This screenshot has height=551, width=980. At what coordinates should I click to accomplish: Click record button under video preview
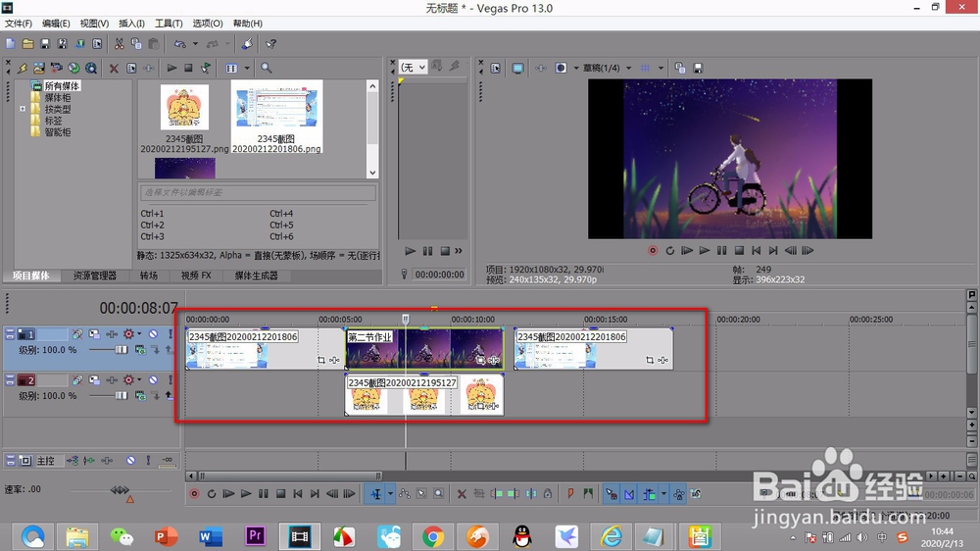tap(653, 251)
